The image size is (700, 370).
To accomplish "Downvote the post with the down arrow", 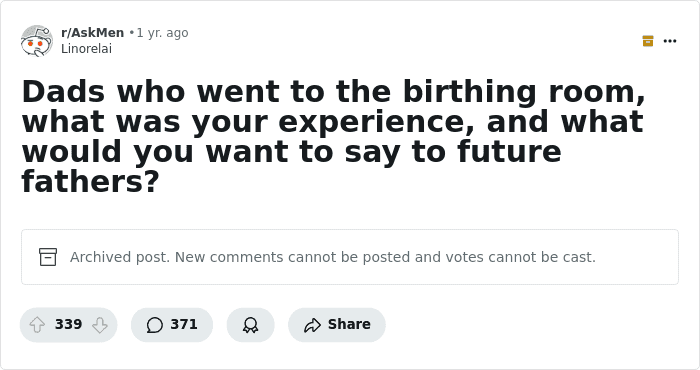I will (100, 324).
